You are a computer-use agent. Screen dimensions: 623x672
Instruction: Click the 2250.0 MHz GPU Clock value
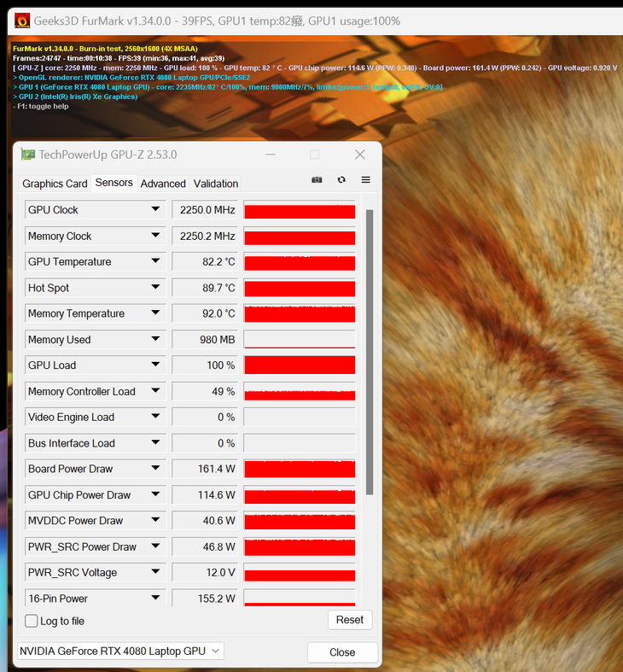point(205,209)
